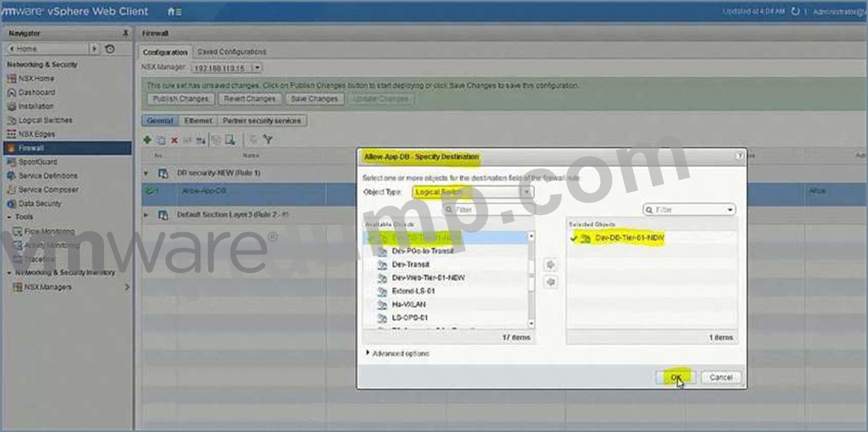Switch to Configuration tab
Image resolution: width=868 pixels, height=432 pixels.
click(x=165, y=52)
